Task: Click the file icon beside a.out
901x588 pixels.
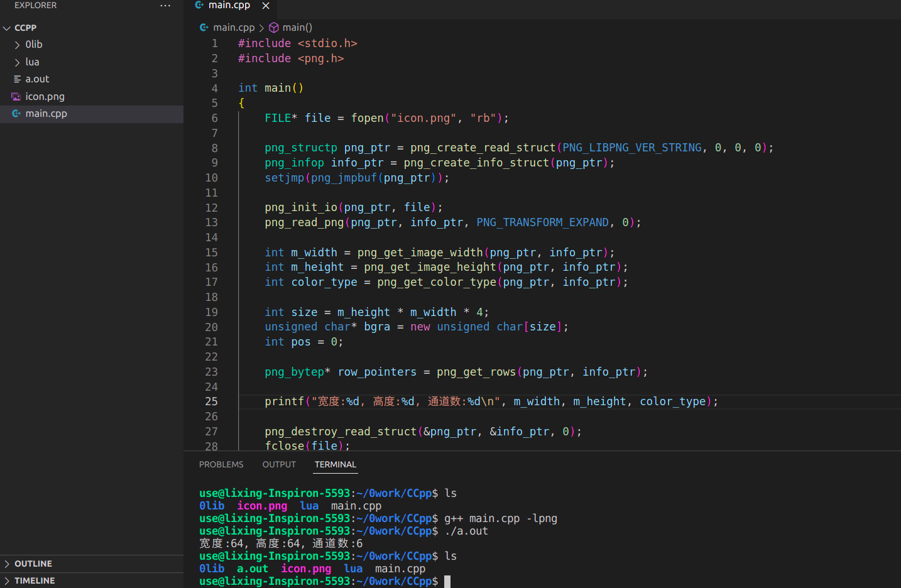Action: point(17,79)
